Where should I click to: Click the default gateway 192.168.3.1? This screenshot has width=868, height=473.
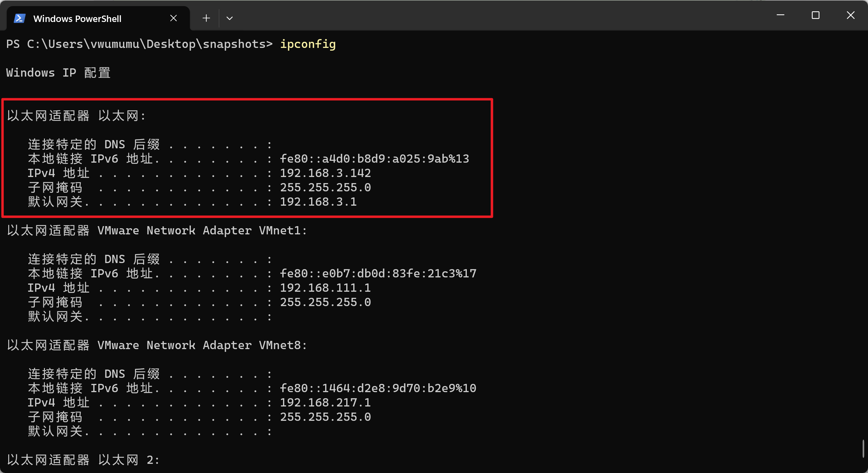coord(318,202)
